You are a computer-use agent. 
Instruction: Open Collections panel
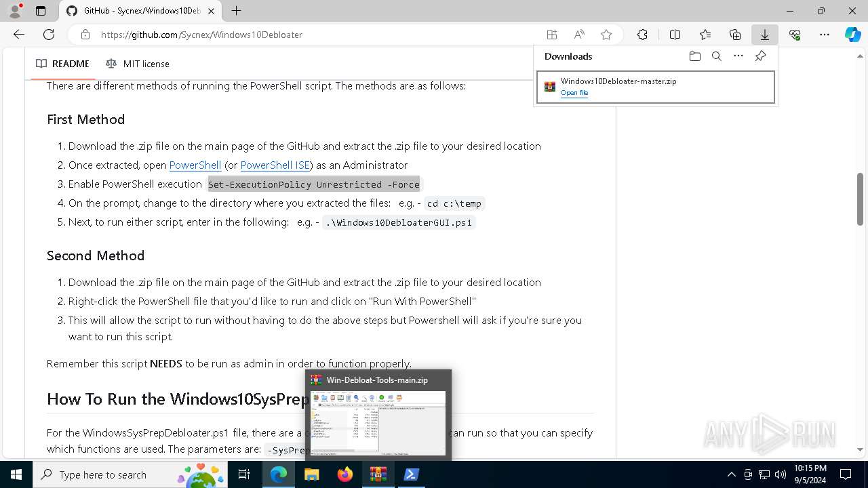[x=735, y=35]
